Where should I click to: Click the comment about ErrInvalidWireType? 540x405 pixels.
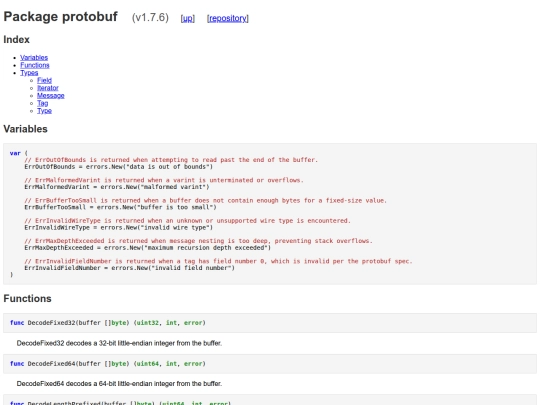(187, 221)
